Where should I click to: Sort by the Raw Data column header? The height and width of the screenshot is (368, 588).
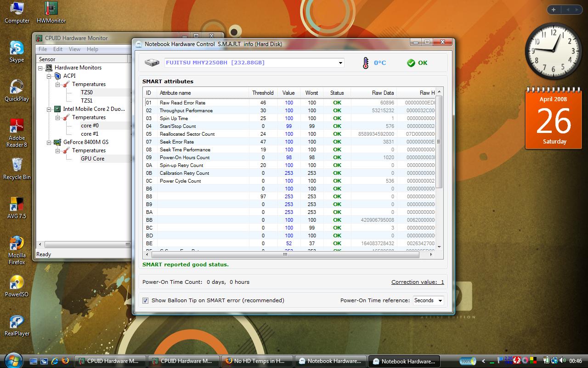coord(373,93)
